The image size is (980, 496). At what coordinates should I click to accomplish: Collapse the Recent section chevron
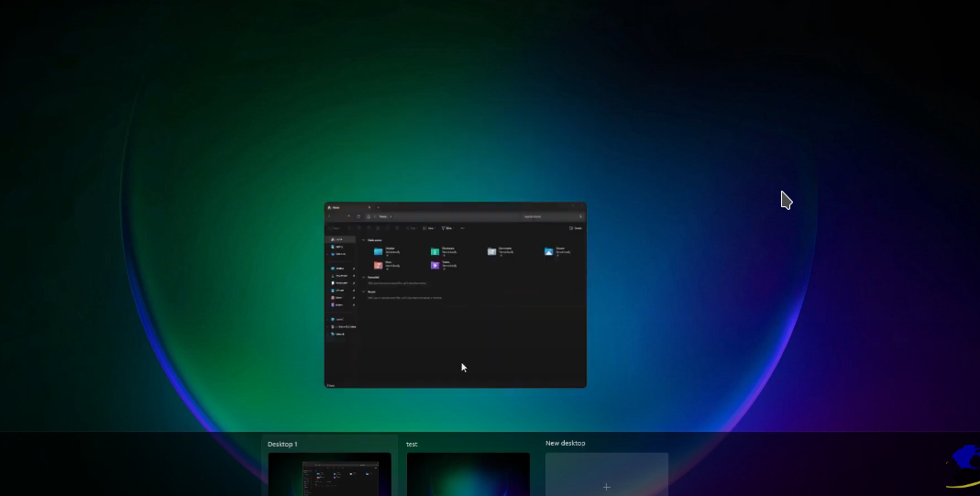click(x=363, y=292)
